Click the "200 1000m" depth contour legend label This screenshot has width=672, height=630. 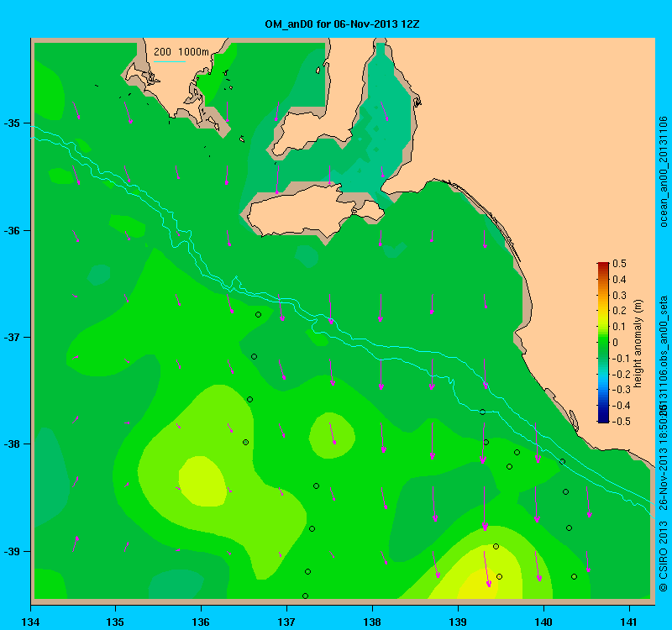tap(181, 52)
